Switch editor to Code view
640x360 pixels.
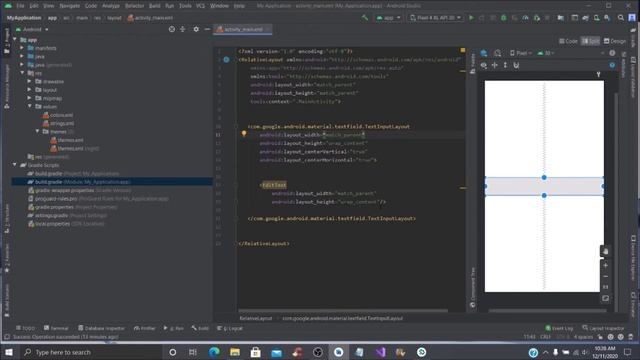point(568,41)
